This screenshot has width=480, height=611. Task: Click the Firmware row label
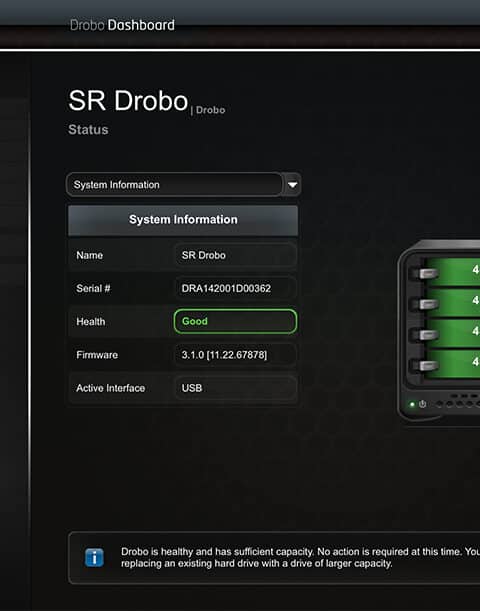coord(97,355)
